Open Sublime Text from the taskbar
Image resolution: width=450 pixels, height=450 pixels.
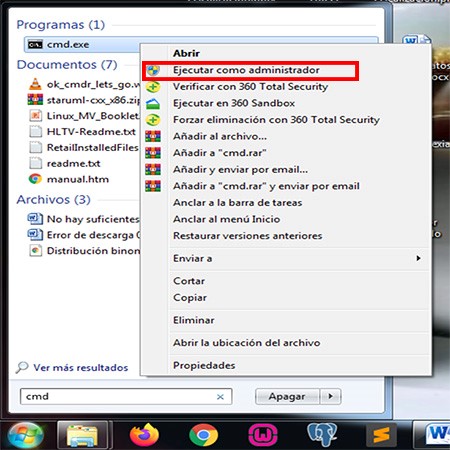[x=381, y=435]
